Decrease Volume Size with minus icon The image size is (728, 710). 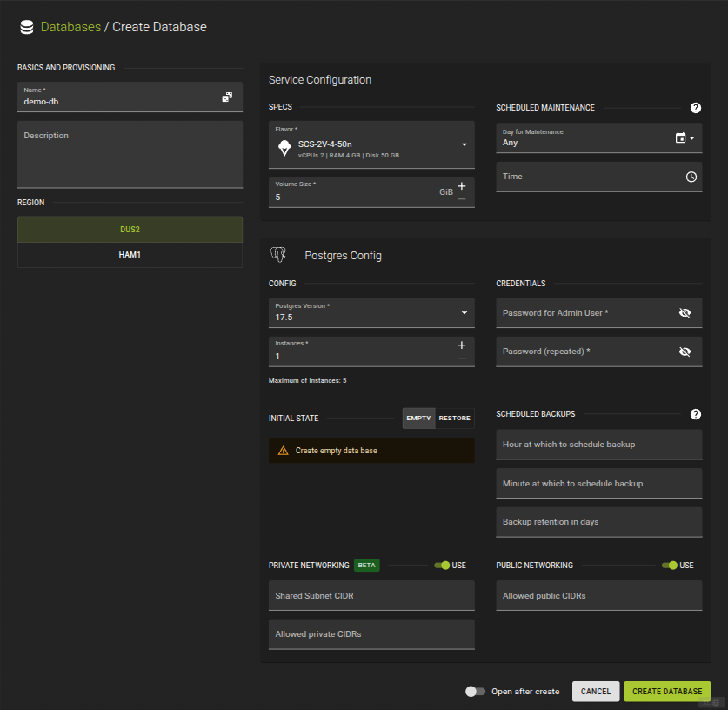pyautogui.click(x=462, y=199)
